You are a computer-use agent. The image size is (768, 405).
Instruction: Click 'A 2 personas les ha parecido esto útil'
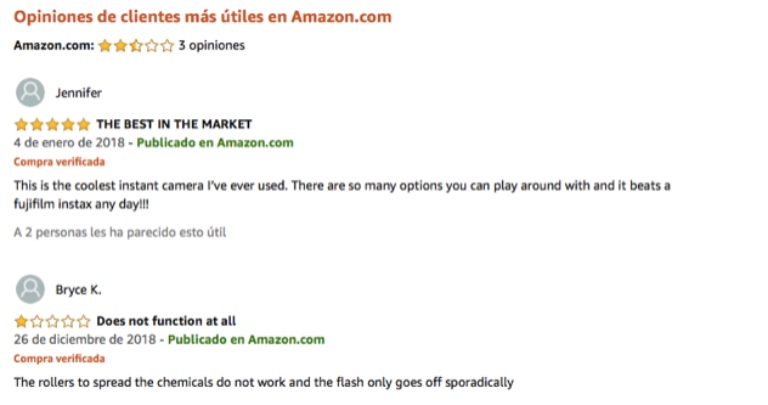[x=120, y=232]
